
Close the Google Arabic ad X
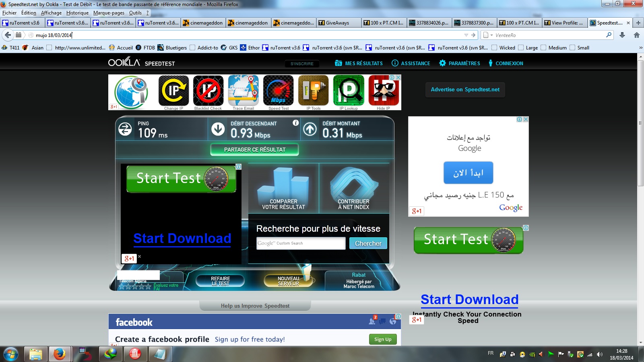pos(526,119)
